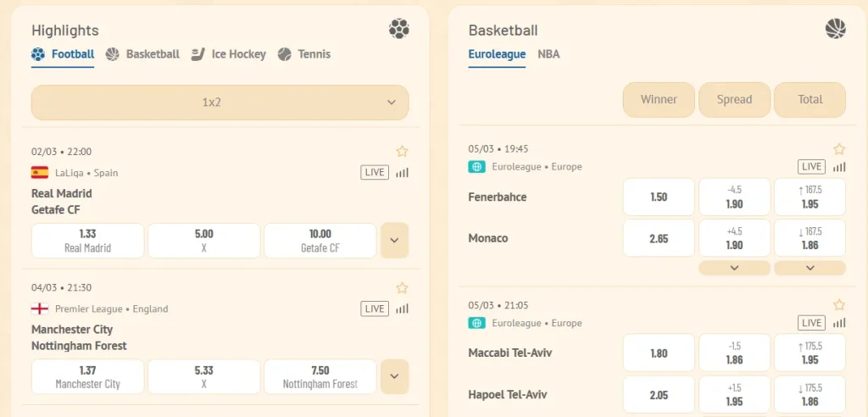Viewport: 868px width, 417px height.
Task: Open the Nottingham Forest team name text
Action: [79, 346]
